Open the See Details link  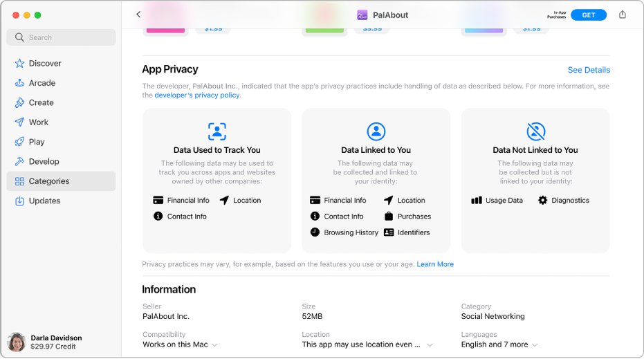tap(589, 70)
